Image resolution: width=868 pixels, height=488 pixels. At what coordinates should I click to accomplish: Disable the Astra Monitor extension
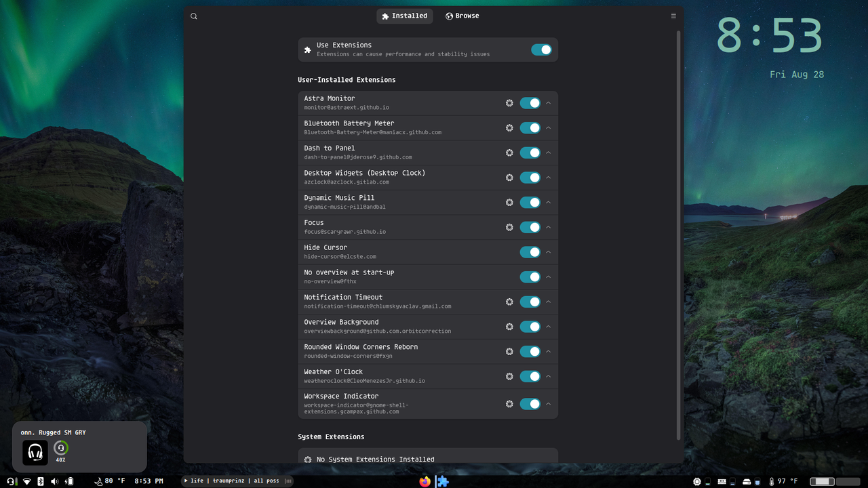point(530,103)
